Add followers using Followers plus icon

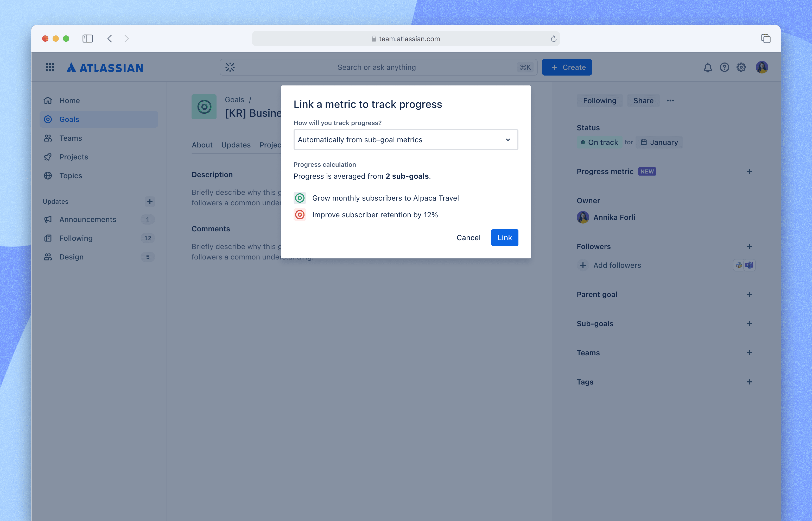coord(749,247)
